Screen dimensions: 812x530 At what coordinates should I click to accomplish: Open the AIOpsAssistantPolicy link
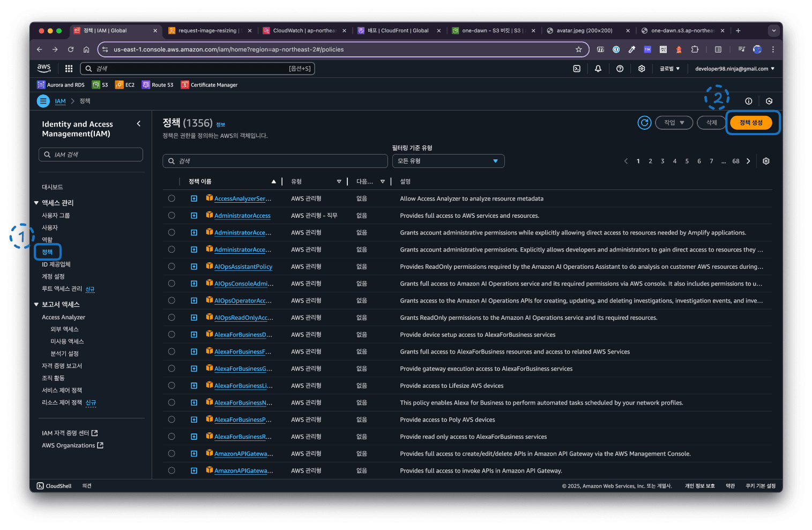pyautogui.click(x=243, y=267)
